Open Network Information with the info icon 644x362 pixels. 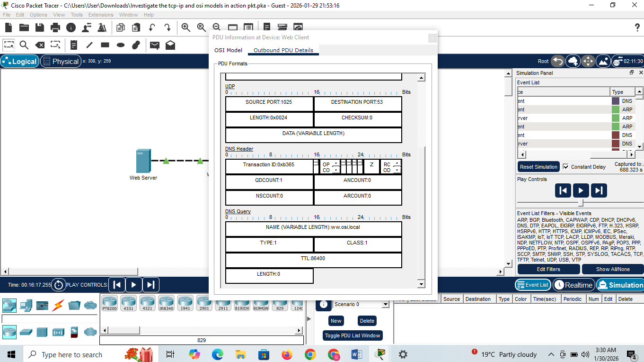(71, 27)
